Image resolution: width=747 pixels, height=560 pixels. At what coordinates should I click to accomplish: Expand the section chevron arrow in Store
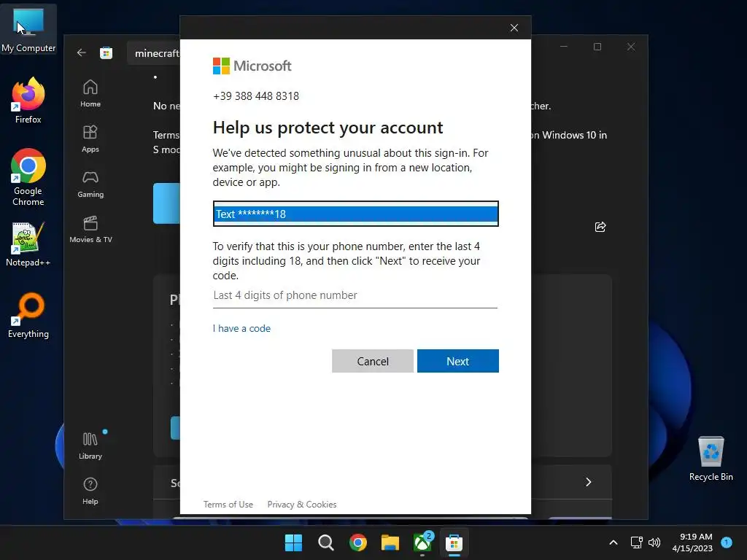(x=589, y=482)
